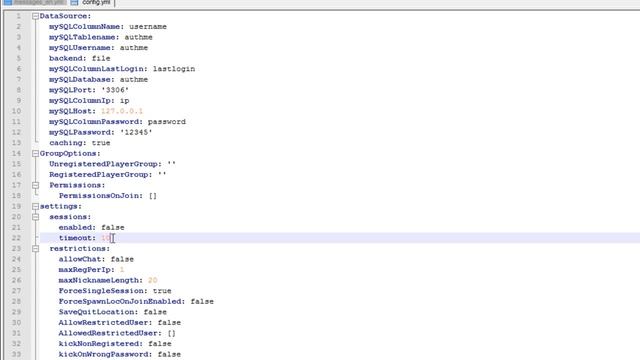Fold the sessions block
The width and height of the screenshot is (640, 360).
point(36,217)
